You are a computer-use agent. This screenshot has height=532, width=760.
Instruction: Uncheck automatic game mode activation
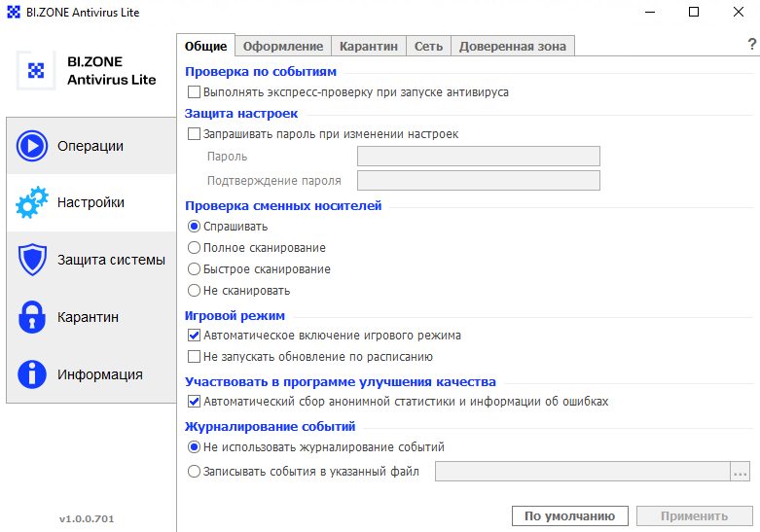click(194, 336)
